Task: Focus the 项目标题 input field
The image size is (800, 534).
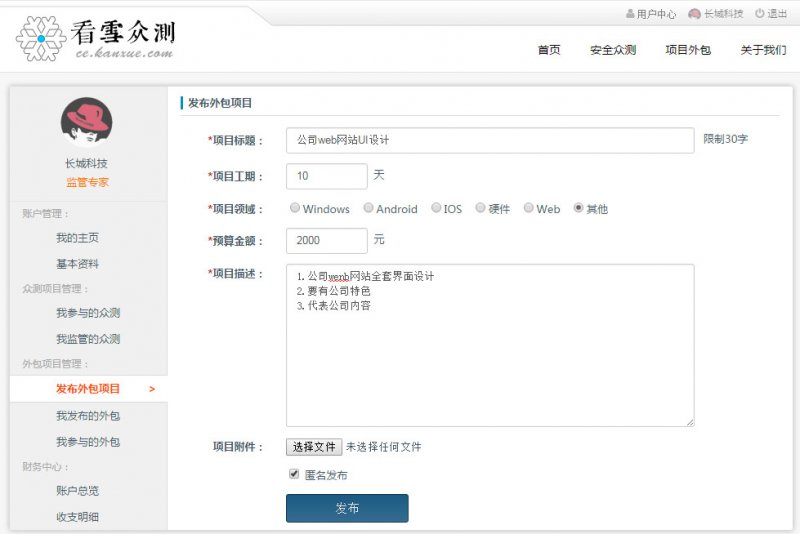Action: pyautogui.click(x=490, y=140)
